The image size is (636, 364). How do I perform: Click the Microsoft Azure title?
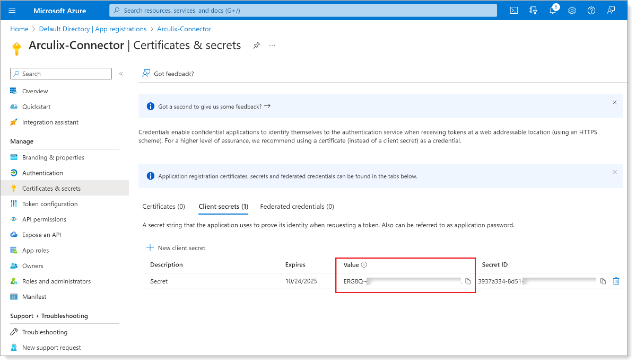coord(59,11)
